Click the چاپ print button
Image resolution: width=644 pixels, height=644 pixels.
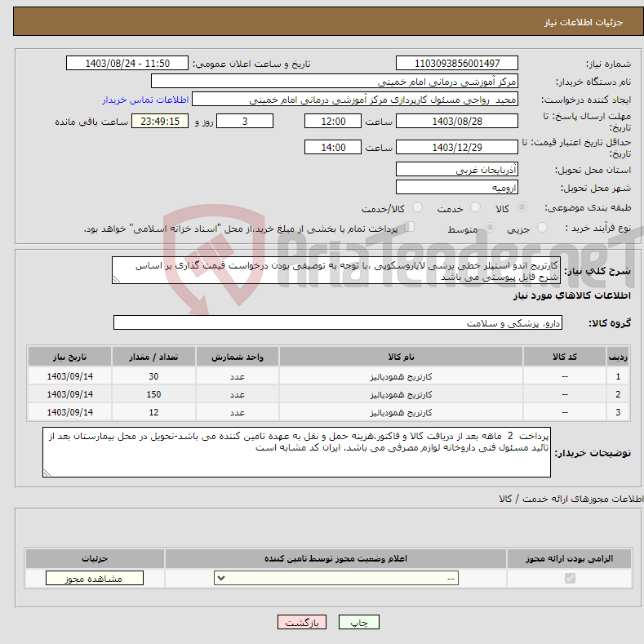pyautogui.click(x=358, y=622)
